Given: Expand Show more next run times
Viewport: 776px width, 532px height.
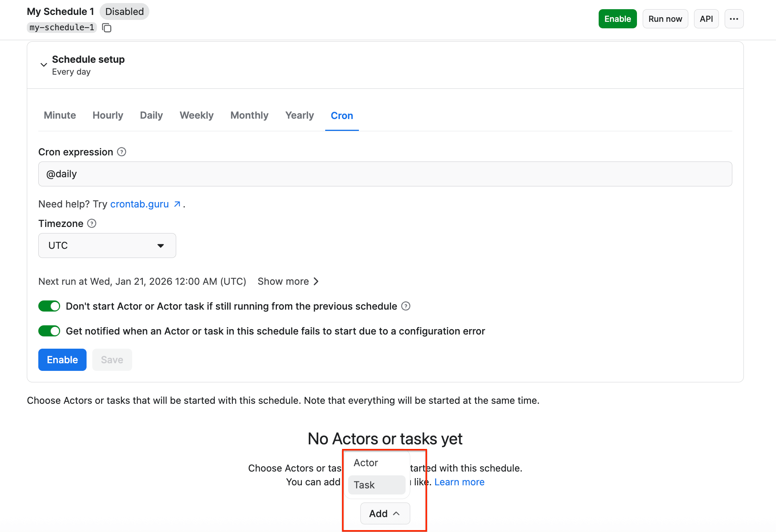Looking at the screenshot, I should click(288, 282).
